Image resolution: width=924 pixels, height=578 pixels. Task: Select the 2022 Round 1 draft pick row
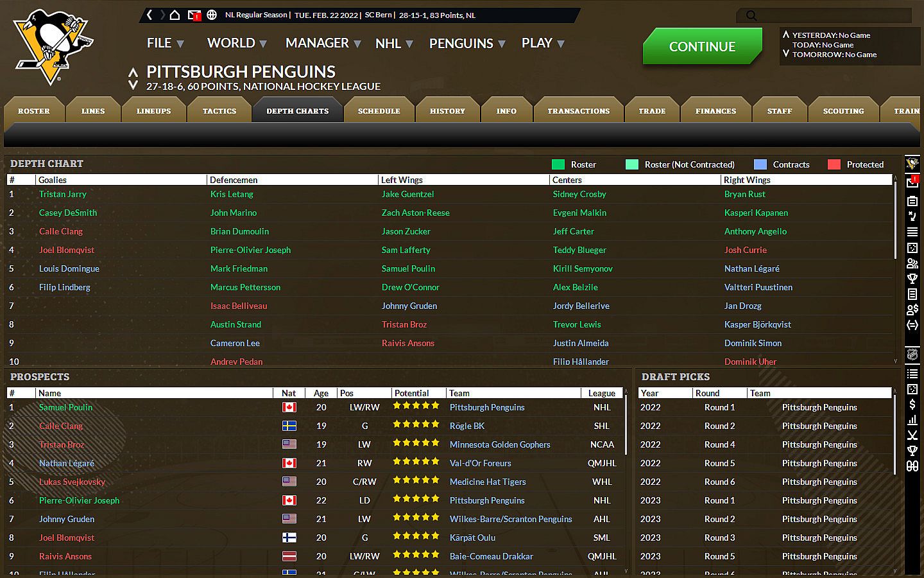[x=766, y=407]
